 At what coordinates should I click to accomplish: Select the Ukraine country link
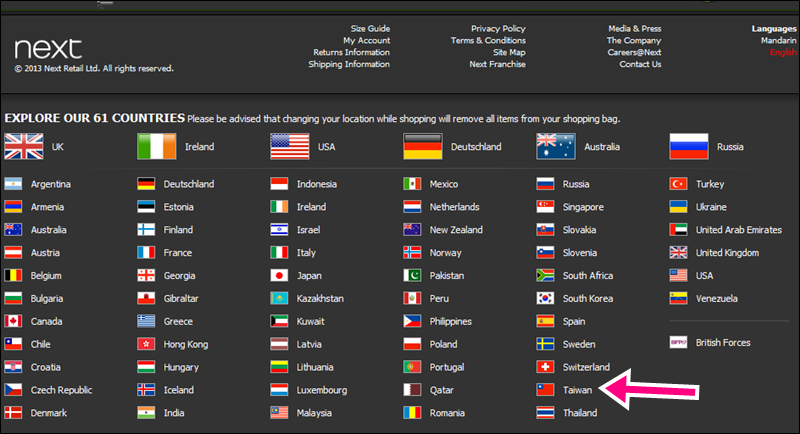tap(711, 207)
